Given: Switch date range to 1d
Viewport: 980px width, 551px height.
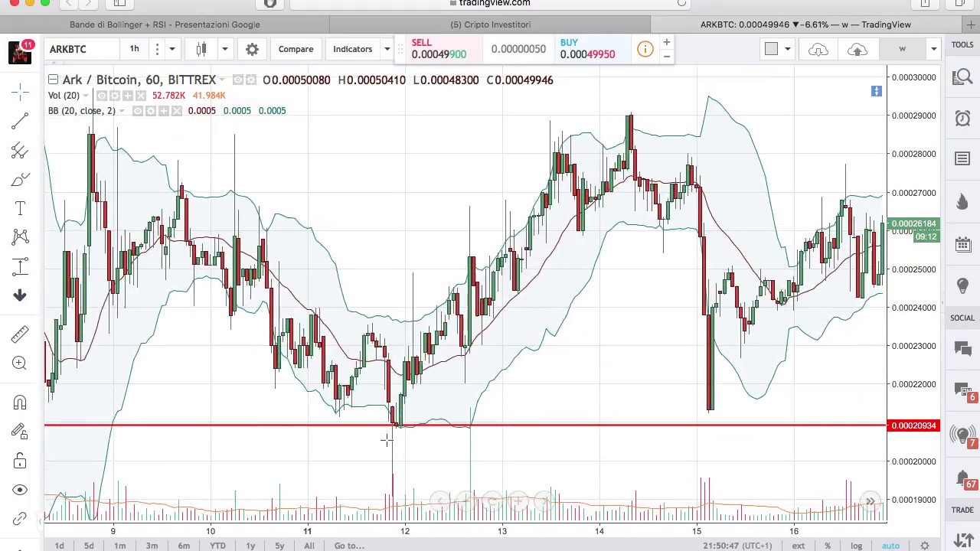Looking at the screenshot, I should [x=59, y=546].
